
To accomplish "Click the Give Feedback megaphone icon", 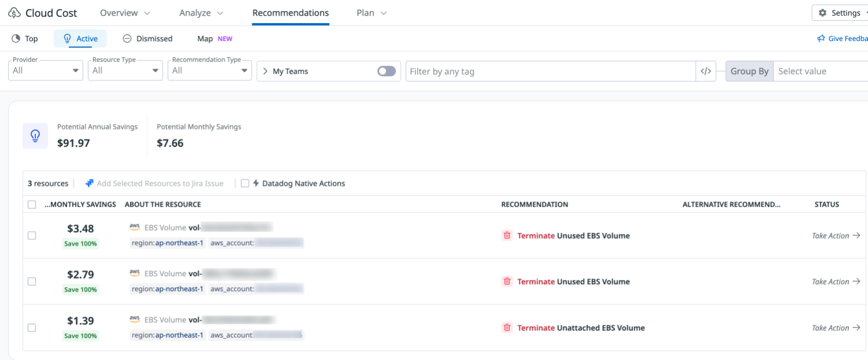I will 821,39.
